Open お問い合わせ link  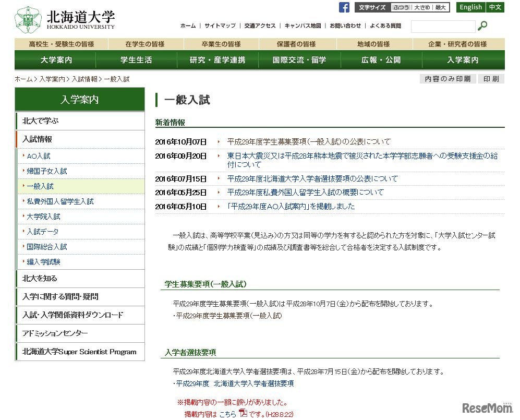coord(345,26)
